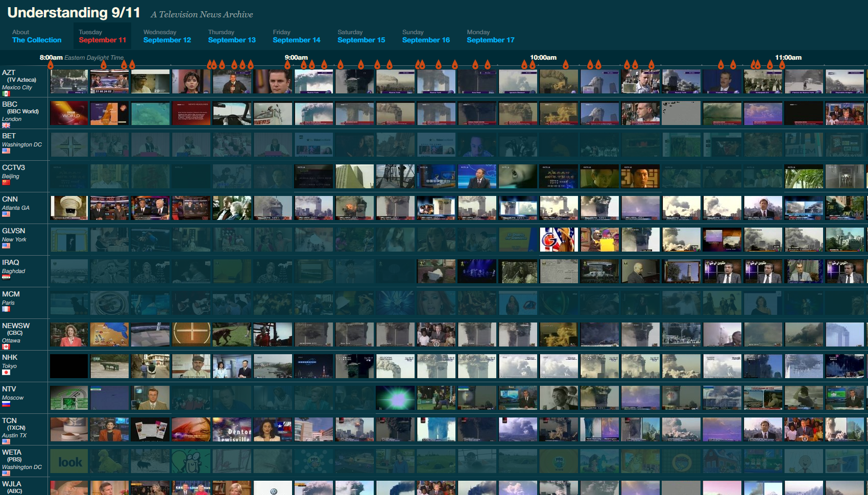Image resolution: width=868 pixels, height=495 pixels.
Task: Click the Russian flag under NTV Moscow
Action: pos(6,404)
